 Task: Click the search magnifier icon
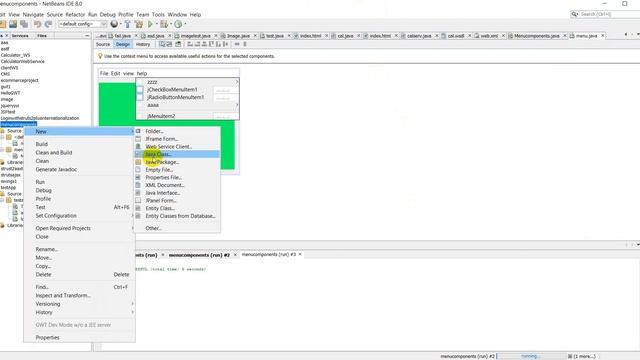(574, 14)
